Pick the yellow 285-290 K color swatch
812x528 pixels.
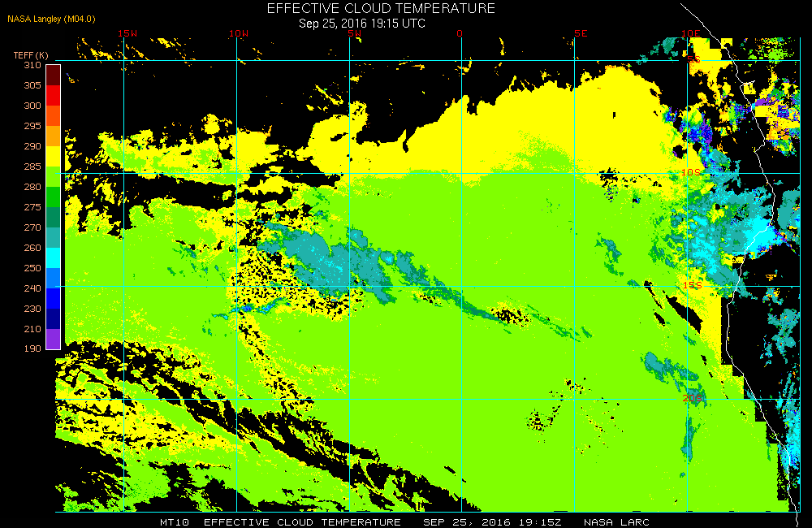click(54, 156)
